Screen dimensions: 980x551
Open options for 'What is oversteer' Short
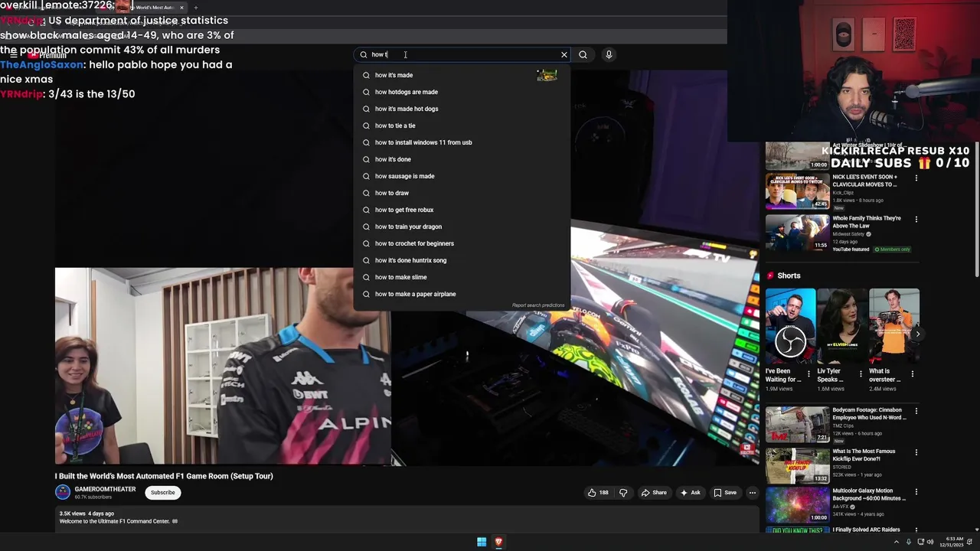coord(913,374)
